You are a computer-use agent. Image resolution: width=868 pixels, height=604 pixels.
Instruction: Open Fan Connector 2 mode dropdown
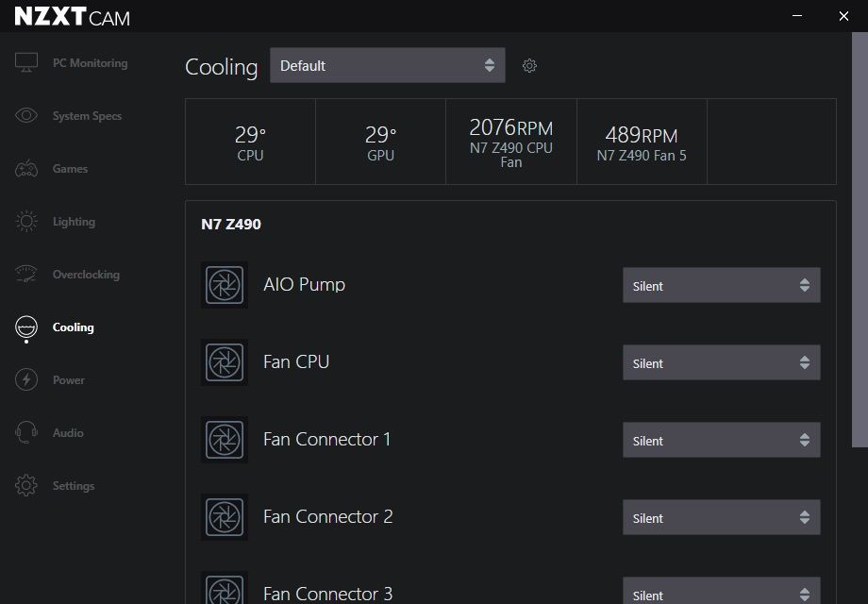click(722, 517)
